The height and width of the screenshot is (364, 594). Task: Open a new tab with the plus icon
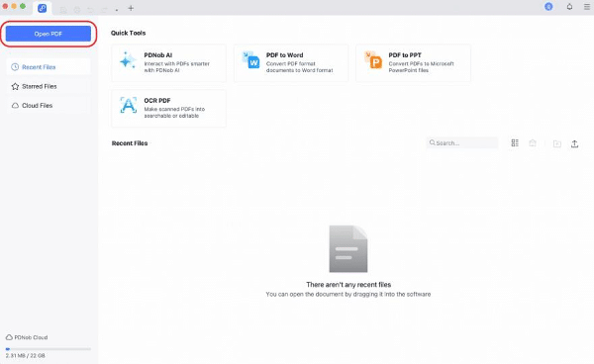tap(131, 8)
